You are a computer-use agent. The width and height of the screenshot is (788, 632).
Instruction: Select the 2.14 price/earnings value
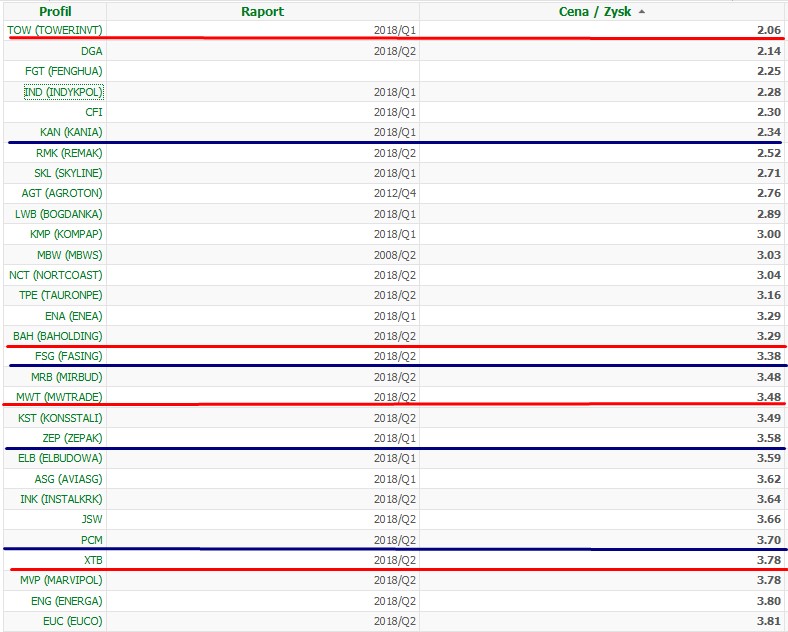pyautogui.click(x=769, y=51)
